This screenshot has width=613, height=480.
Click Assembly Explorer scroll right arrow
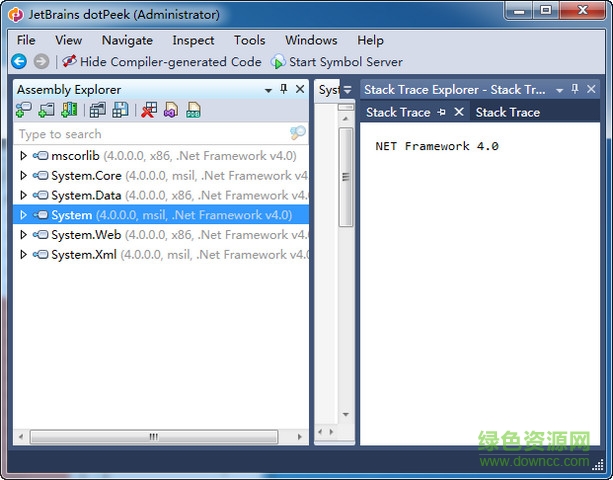click(x=299, y=437)
